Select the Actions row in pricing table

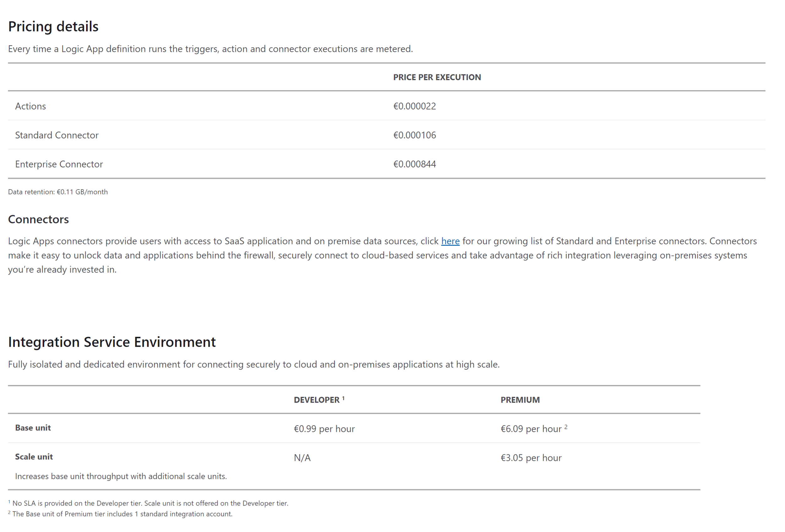[x=30, y=106]
